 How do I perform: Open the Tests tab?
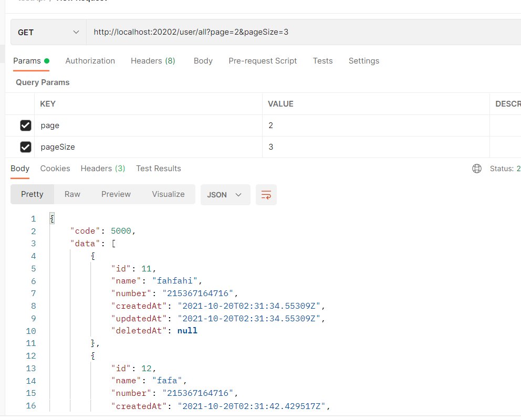point(322,61)
